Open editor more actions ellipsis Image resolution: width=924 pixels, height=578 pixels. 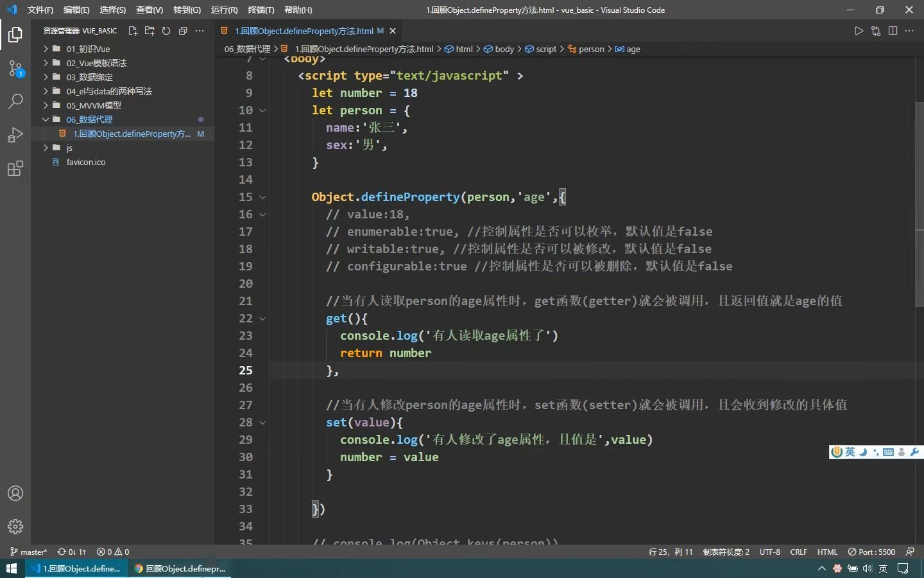pos(909,31)
